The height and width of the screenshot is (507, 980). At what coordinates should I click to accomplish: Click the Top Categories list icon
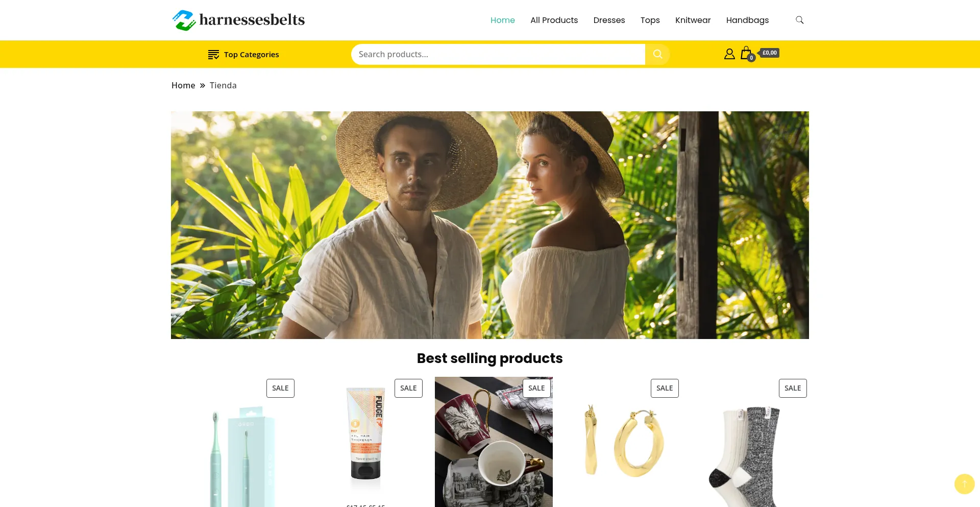(x=213, y=55)
